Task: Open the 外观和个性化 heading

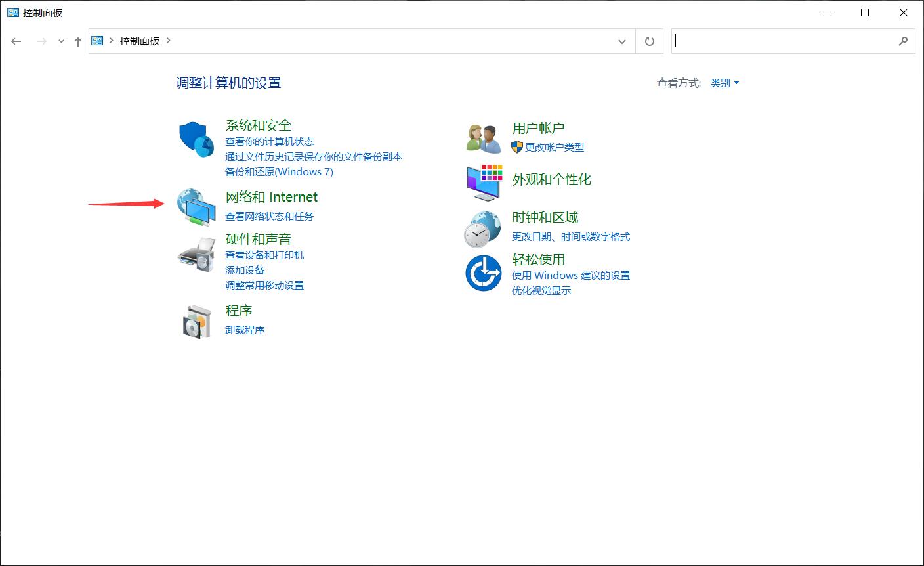Action: 552,179
